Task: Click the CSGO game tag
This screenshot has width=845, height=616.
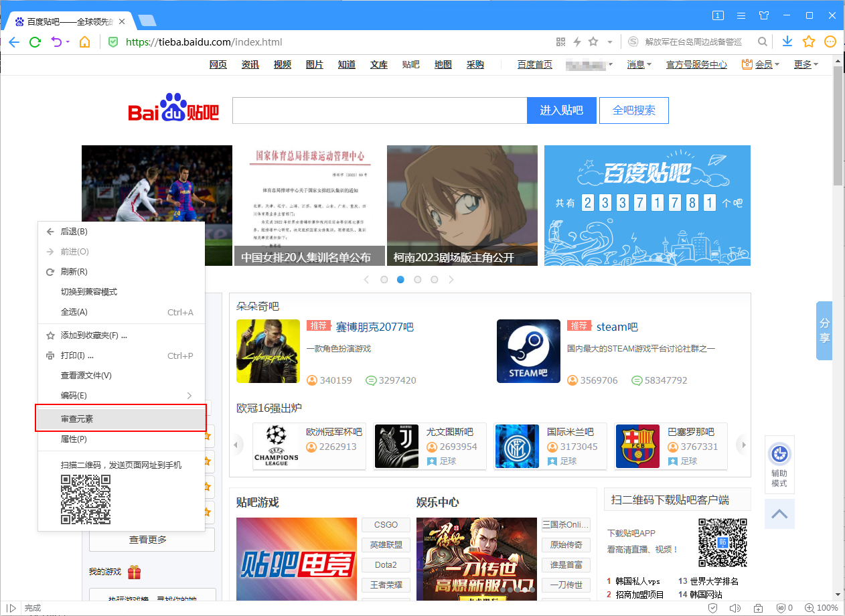Action: pos(386,525)
